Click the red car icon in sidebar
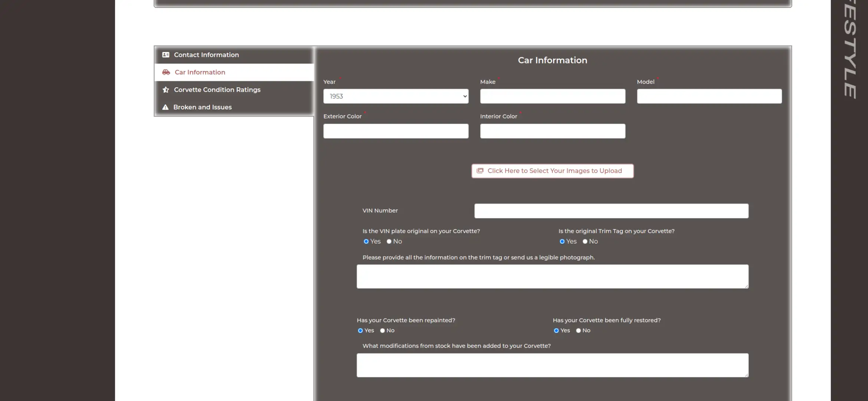The height and width of the screenshot is (401, 868). [166, 72]
